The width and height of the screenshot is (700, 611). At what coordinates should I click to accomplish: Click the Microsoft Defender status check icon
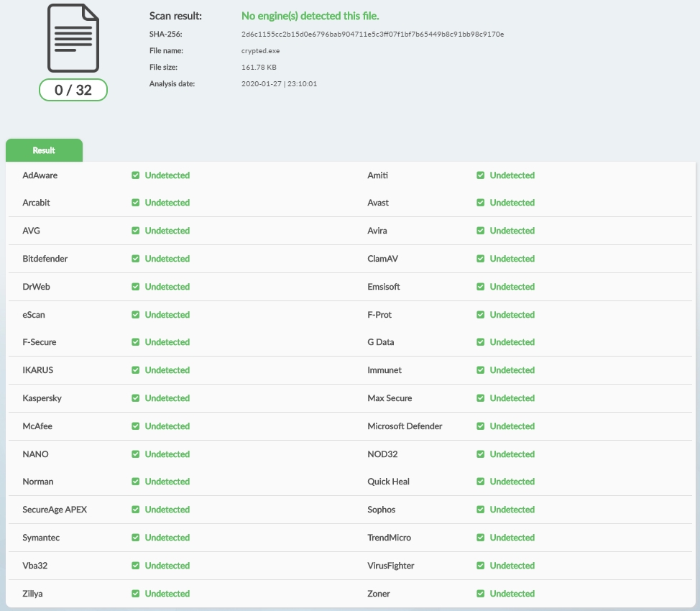(480, 426)
